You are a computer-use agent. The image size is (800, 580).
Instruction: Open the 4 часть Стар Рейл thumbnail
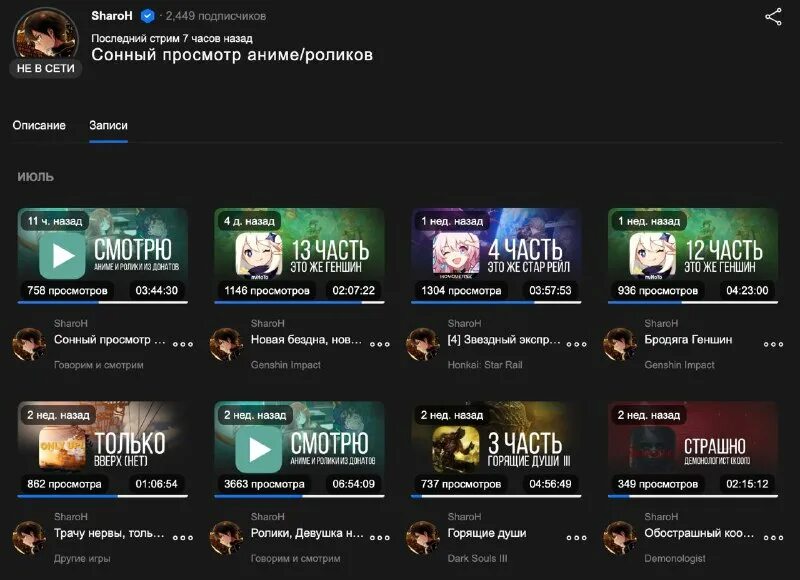(496, 256)
